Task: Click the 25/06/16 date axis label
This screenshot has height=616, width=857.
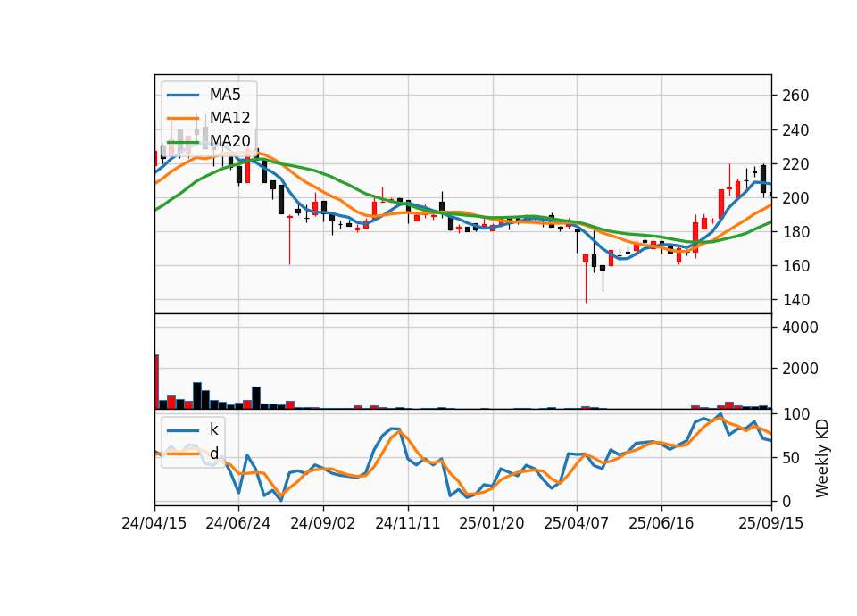Action: tap(661, 523)
